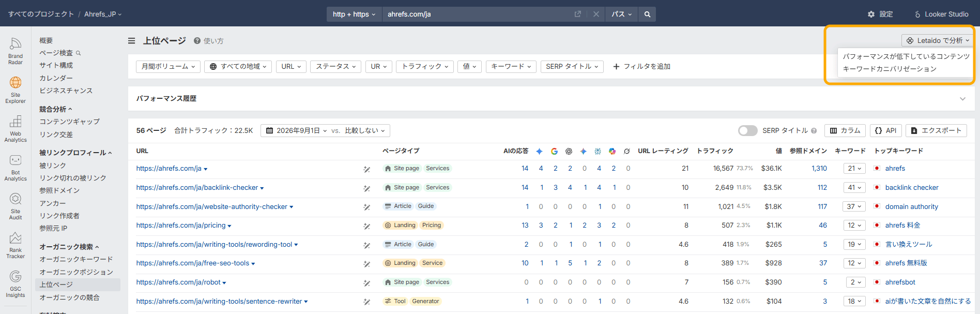Click the 使い方 help icon
Image resolution: width=980 pixels, height=314 pixels.
(x=197, y=40)
